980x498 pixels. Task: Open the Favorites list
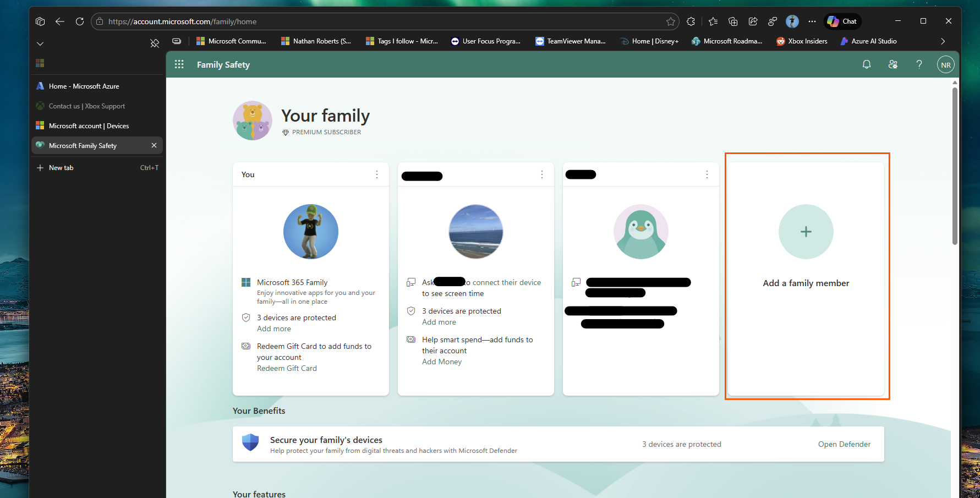(x=713, y=21)
